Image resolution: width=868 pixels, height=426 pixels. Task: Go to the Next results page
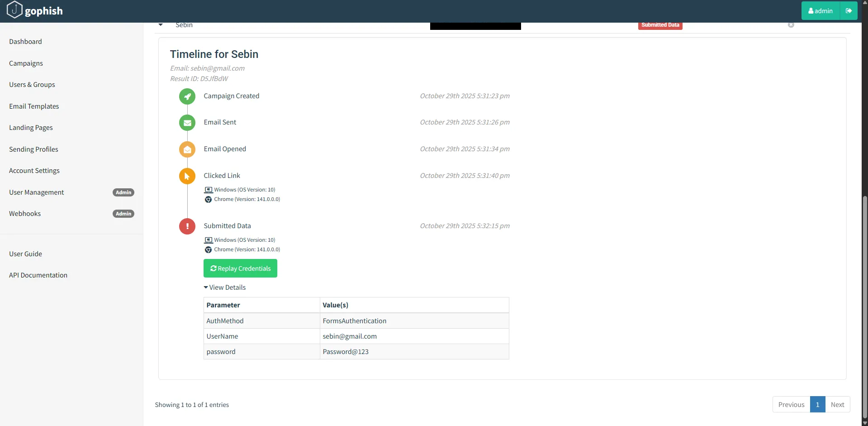tap(837, 405)
